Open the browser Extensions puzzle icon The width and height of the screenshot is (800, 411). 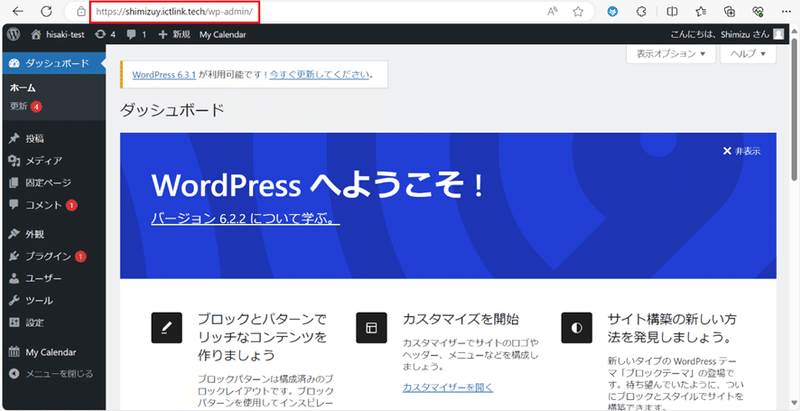tap(642, 11)
